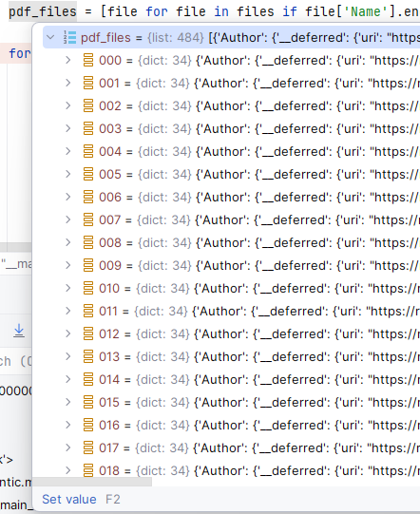Expand list item 018
Screen dimensions: 420x514
click(x=67, y=470)
